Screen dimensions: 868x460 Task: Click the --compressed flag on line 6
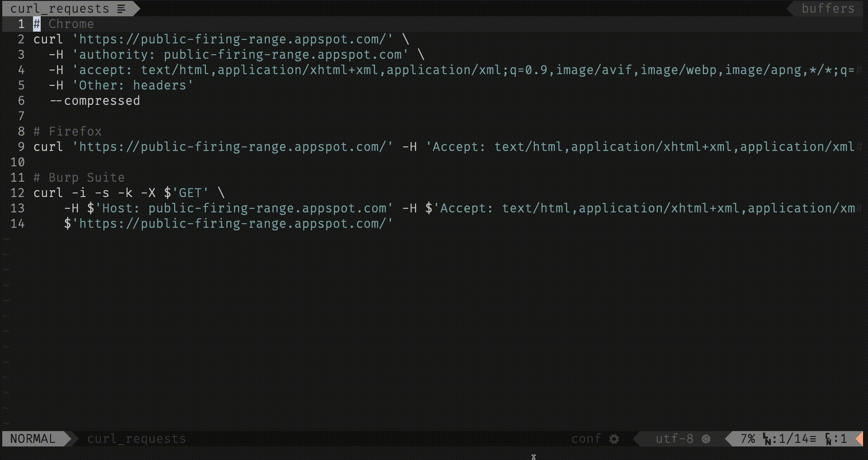tap(95, 101)
